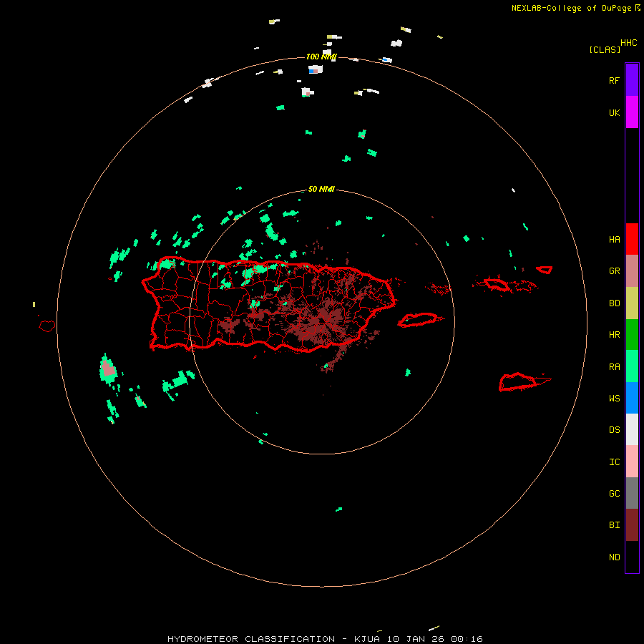Click the 100 NMI range ring label
The image size is (644, 644).
(x=321, y=57)
